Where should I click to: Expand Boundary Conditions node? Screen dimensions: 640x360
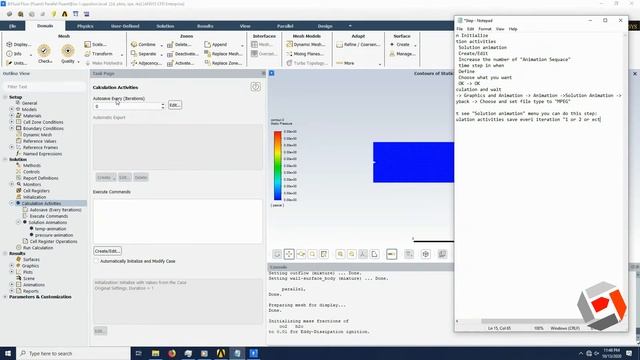coord(12,128)
